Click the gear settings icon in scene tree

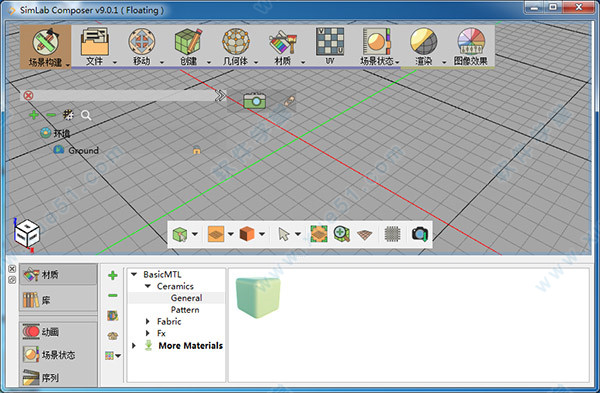[68, 114]
